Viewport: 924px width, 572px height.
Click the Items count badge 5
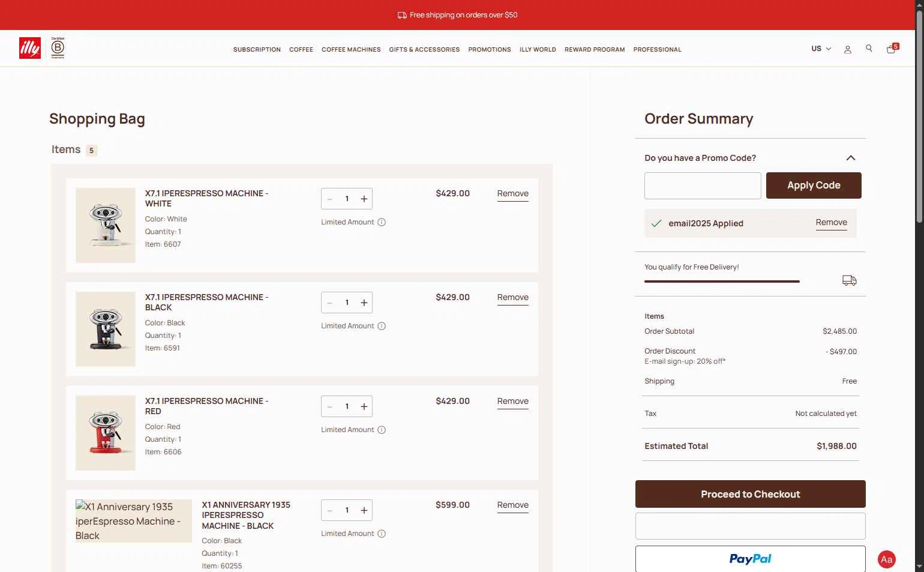91,151
